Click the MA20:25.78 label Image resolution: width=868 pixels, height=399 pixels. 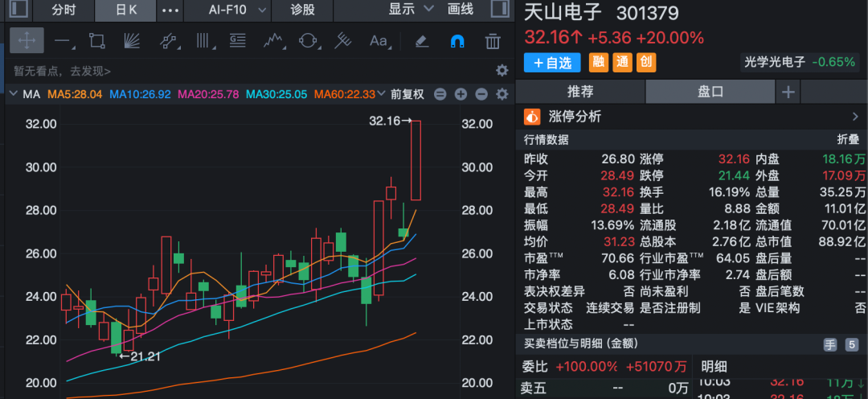point(208,94)
